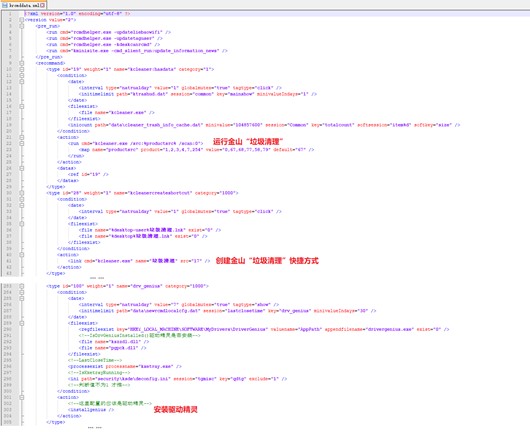The height and width of the screenshot is (432, 530).
Task: Click the <!--IsKxetrayRunning--> comment
Action: [99, 373]
